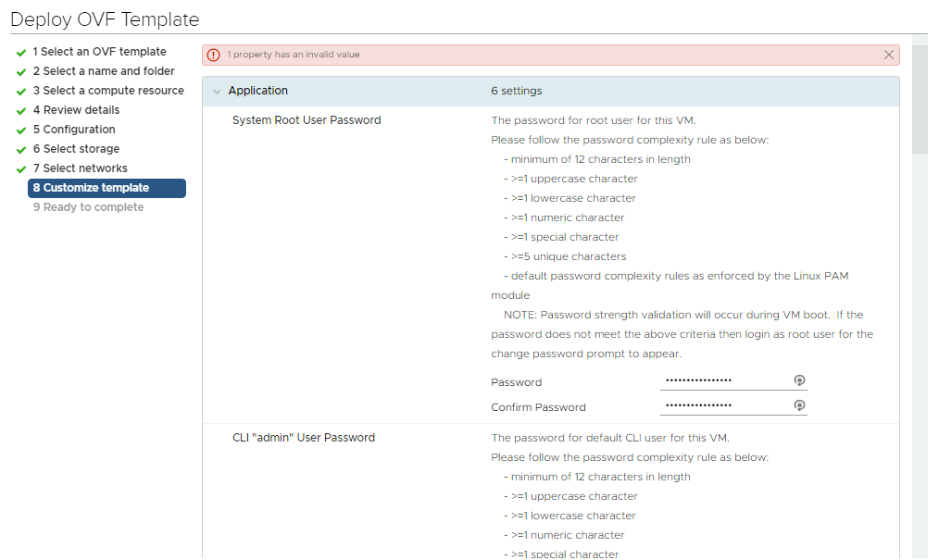The width and height of the screenshot is (939, 560).
Task: Go to step 1 Select an OVF template
Action: [x=99, y=52]
